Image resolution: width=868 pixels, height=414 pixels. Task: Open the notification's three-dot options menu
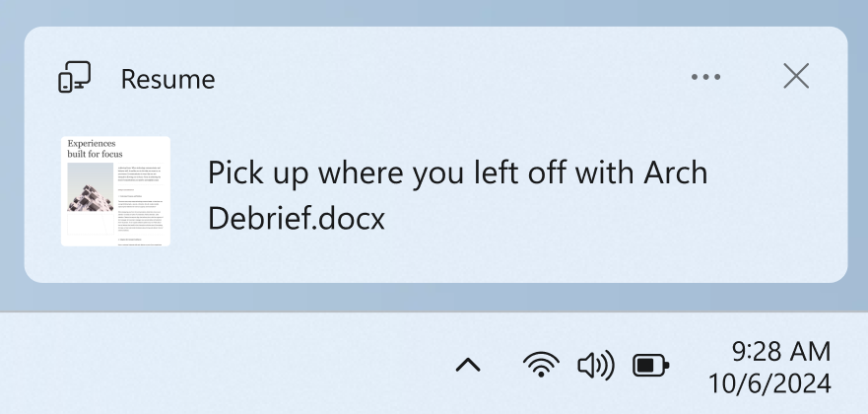(x=705, y=78)
